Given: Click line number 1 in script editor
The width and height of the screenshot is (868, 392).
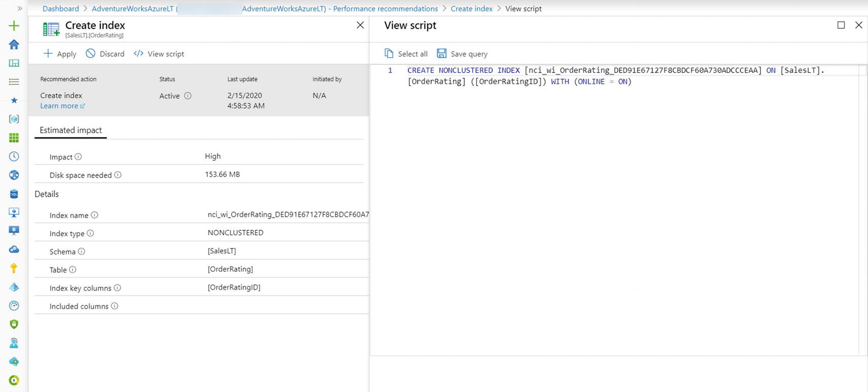Looking at the screenshot, I should (390, 70).
